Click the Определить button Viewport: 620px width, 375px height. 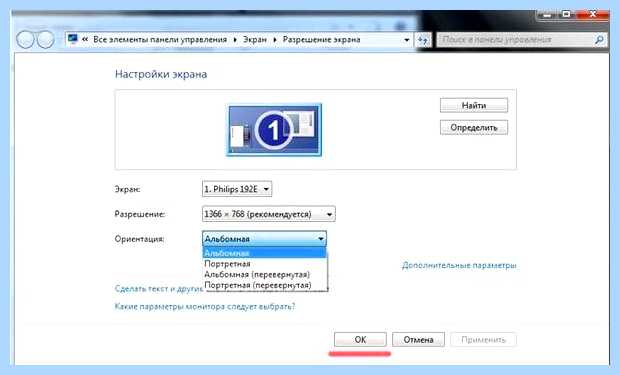(x=474, y=128)
